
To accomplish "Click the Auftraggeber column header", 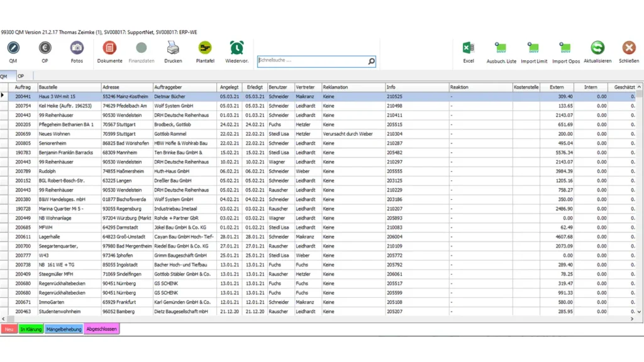I will [184, 87].
